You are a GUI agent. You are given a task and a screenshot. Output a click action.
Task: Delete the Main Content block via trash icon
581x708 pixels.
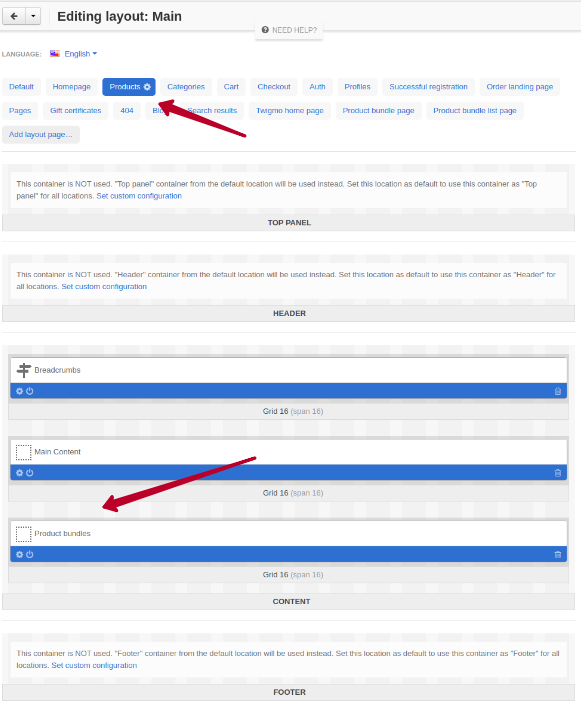(558, 473)
